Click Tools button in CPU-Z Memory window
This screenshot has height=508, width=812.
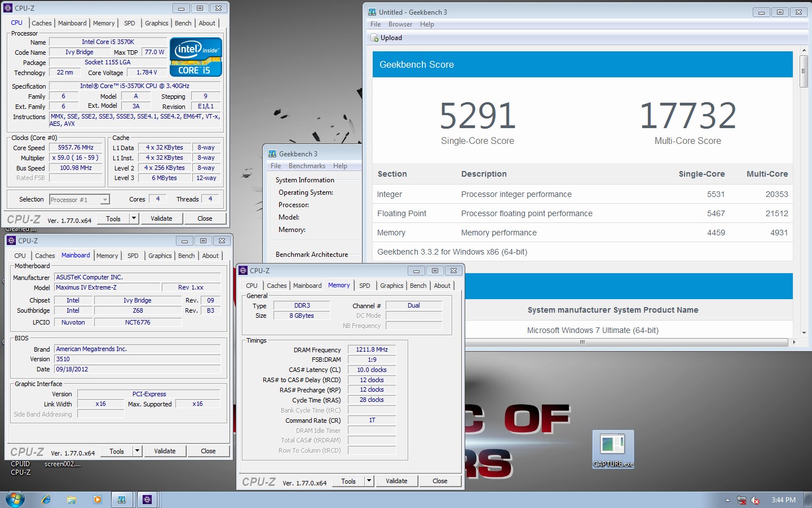point(348,481)
